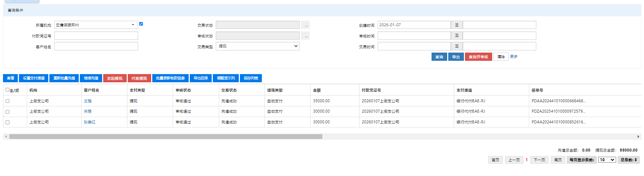The height and width of the screenshot is (176, 644).
Task: Click the 查看 toolbar button
Action: coord(10,78)
